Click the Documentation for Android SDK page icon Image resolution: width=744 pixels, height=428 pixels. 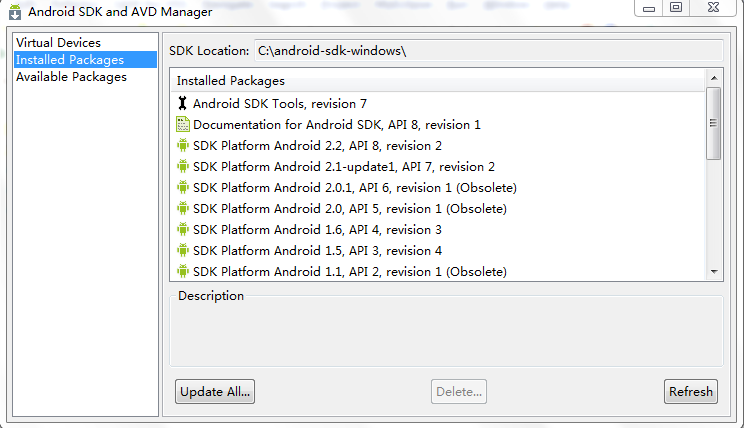[x=183, y=124]
